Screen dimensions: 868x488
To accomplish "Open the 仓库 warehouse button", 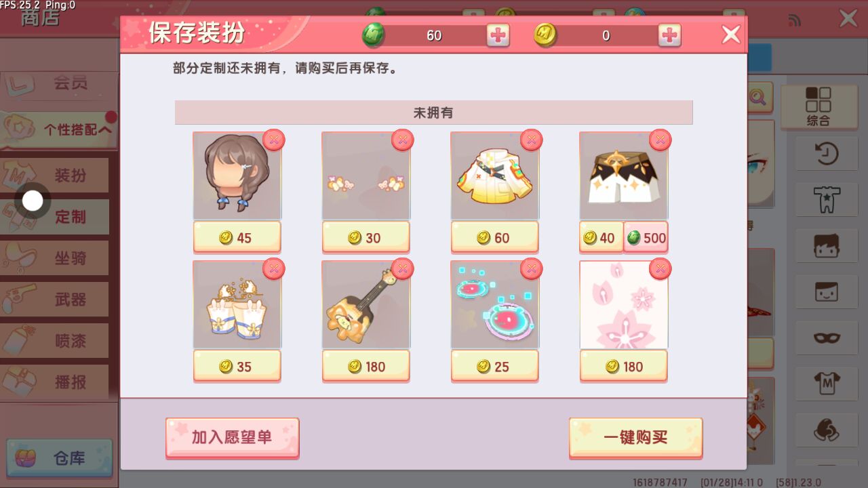I will click(60, 458).
